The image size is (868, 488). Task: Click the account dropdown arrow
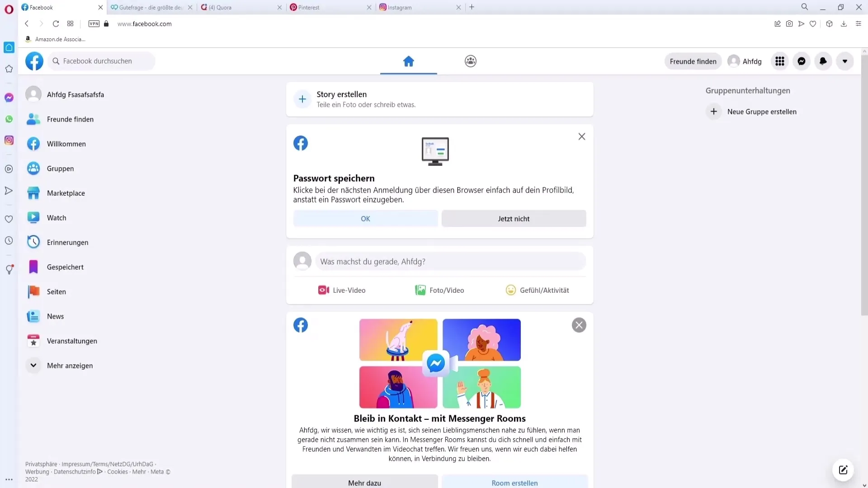click(845, 61)
